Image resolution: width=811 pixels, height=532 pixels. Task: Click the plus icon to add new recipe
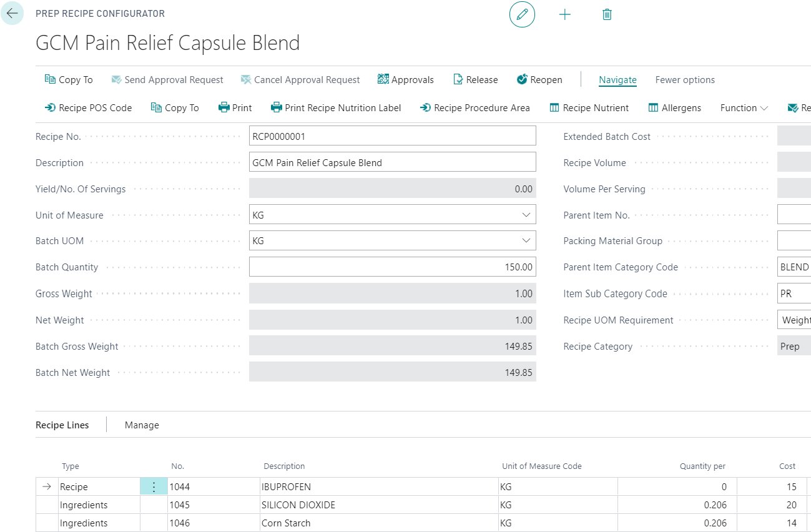564,14
